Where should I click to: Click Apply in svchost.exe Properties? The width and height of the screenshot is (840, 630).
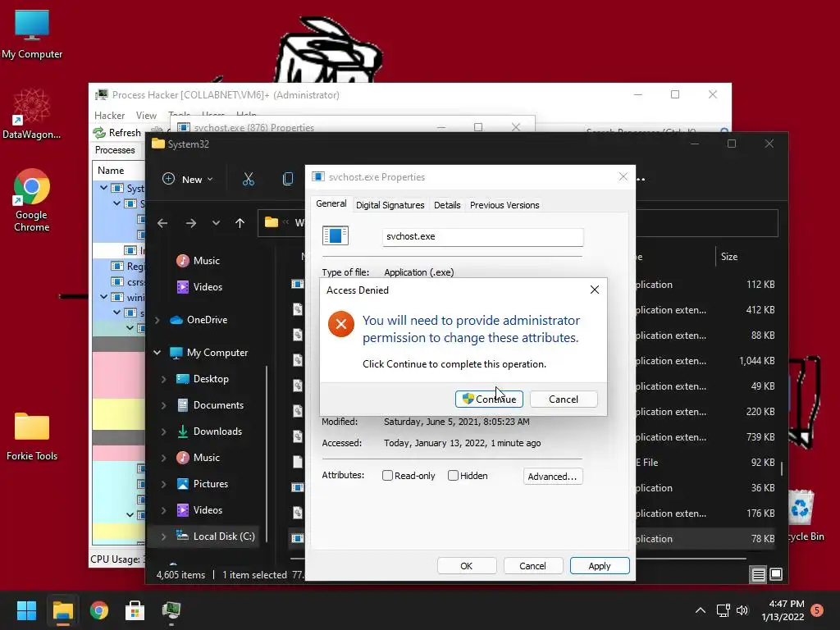[599, 566]
